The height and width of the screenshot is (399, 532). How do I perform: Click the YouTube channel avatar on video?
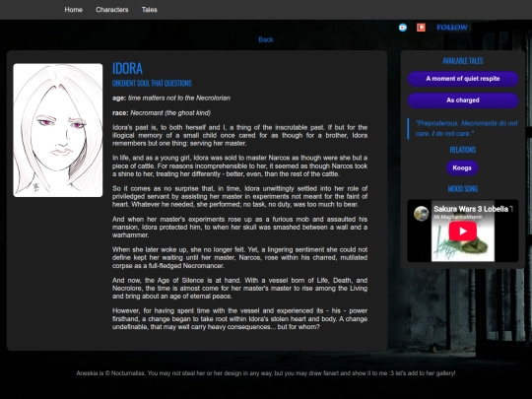pyautogui.click(x=421, y=214)
